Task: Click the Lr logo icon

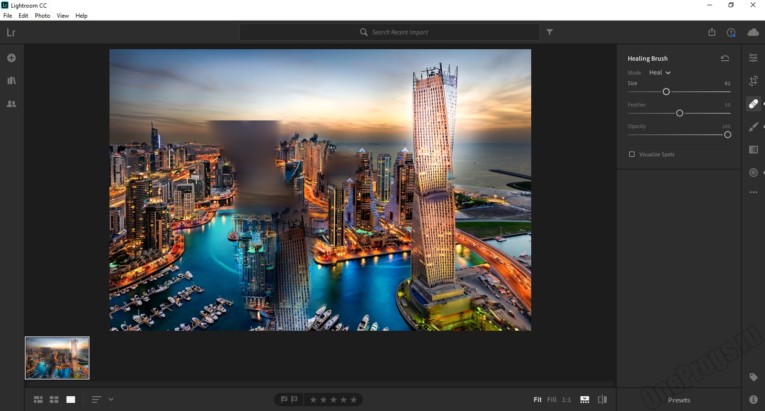Action: click(11, 33)
